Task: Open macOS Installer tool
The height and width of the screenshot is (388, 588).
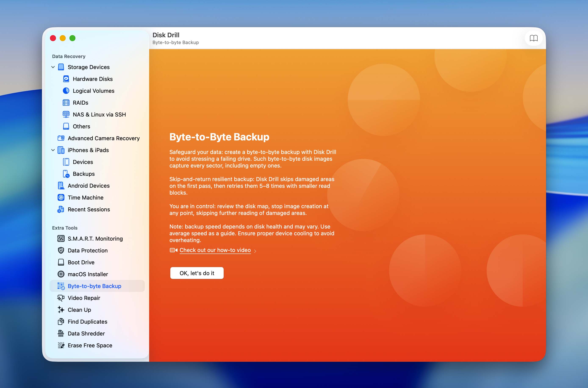Action: point(97,274)
